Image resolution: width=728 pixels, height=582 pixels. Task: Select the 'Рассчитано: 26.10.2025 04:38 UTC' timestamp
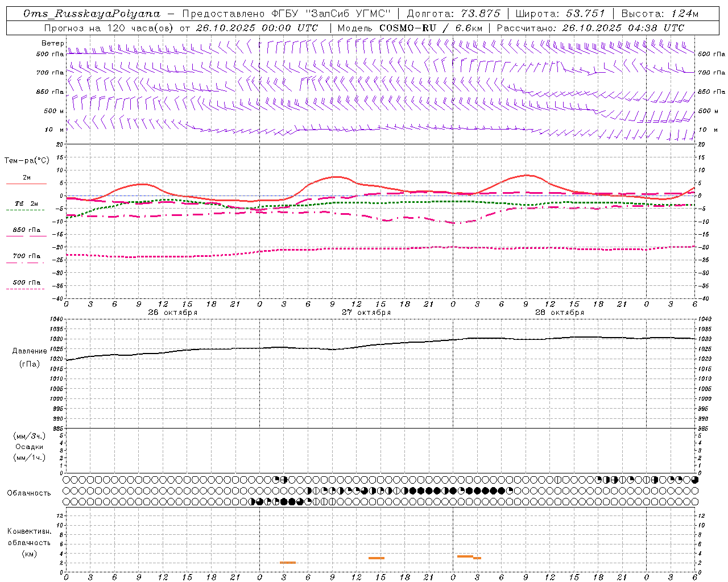[x=590, y=28]
